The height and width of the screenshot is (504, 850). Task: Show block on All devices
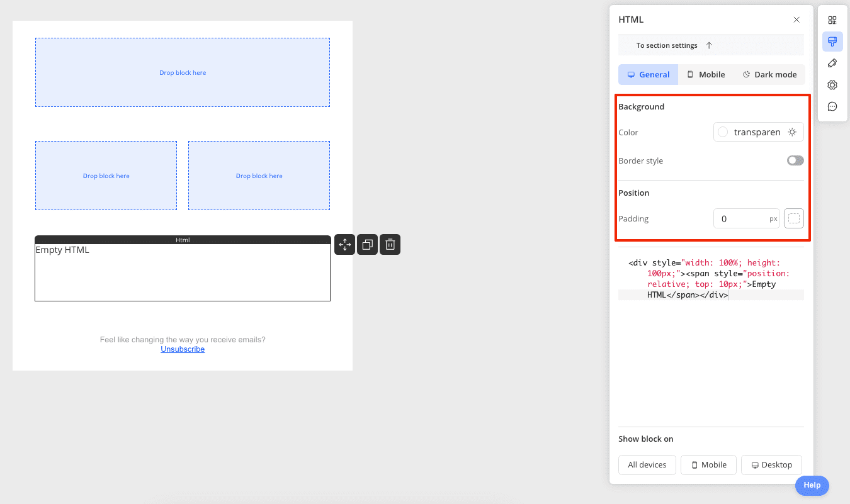(647, 465)
